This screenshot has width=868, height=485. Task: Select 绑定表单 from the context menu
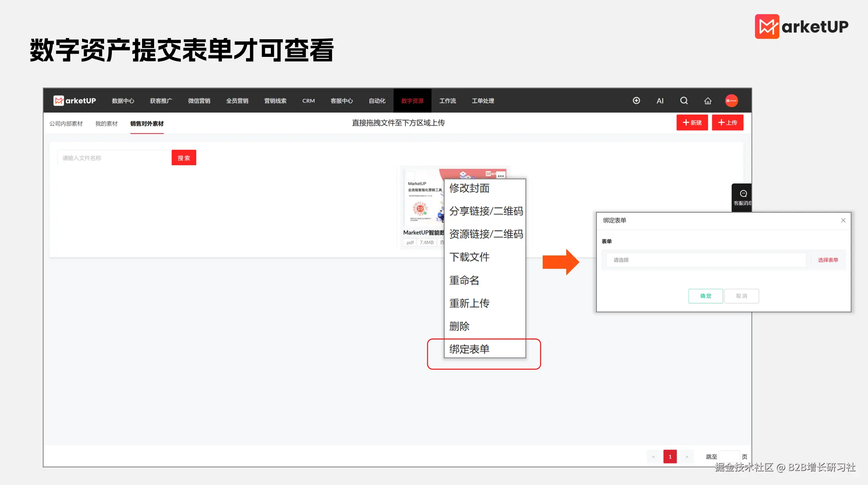469,349
